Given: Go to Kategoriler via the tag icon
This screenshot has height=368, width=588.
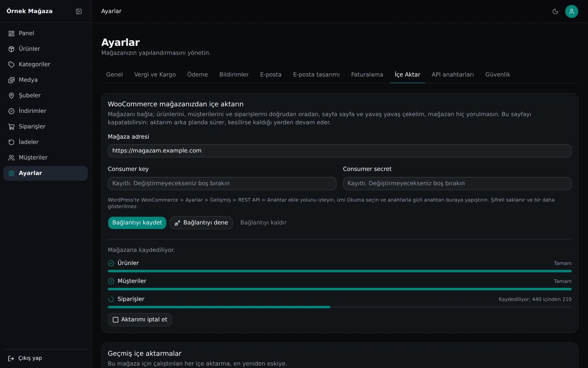Looking at the screenshot, I should click(x=11, y=64).
